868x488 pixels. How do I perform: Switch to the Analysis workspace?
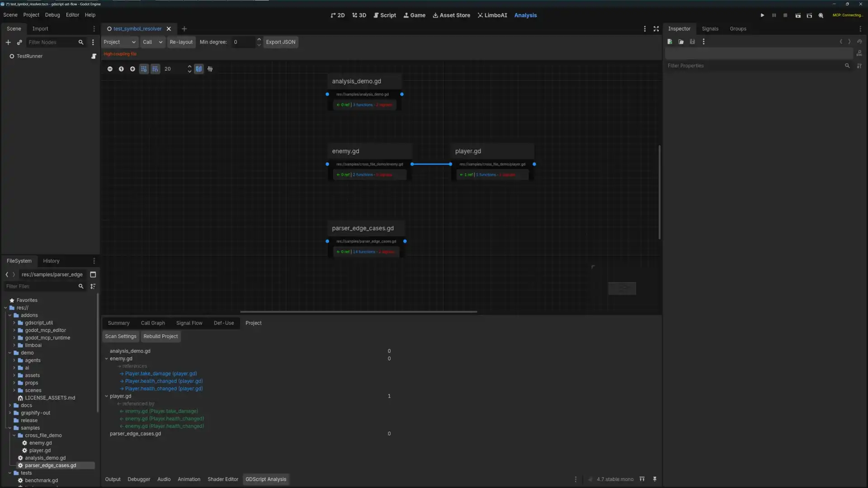(525, 15)
